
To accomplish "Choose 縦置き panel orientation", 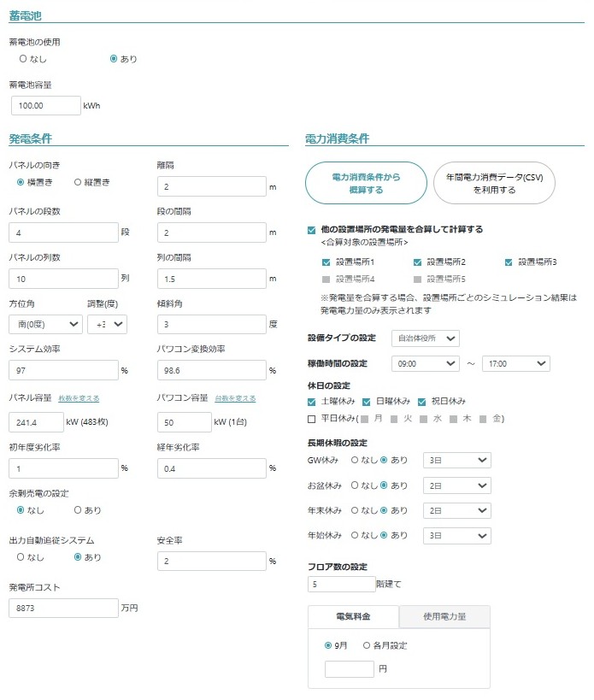I will (78, 182).
